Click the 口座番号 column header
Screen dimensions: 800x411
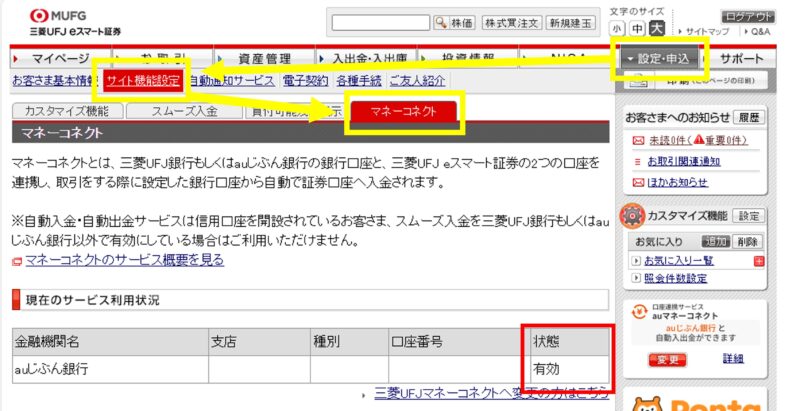459,342
